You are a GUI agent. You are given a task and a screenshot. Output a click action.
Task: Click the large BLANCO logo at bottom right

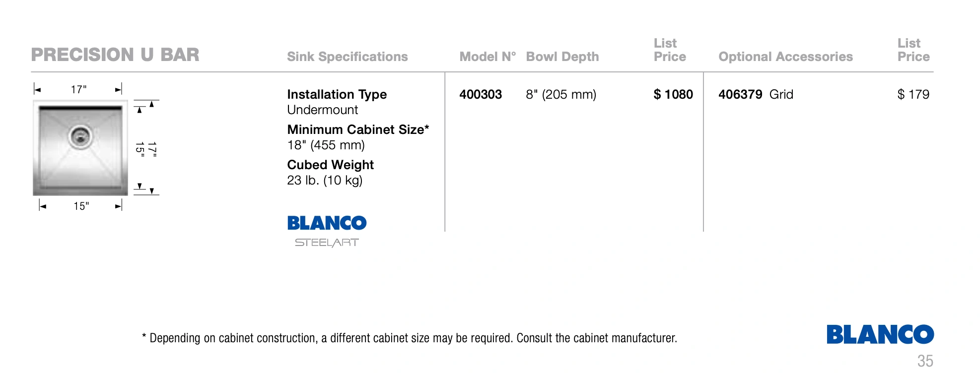coord(880,334)
